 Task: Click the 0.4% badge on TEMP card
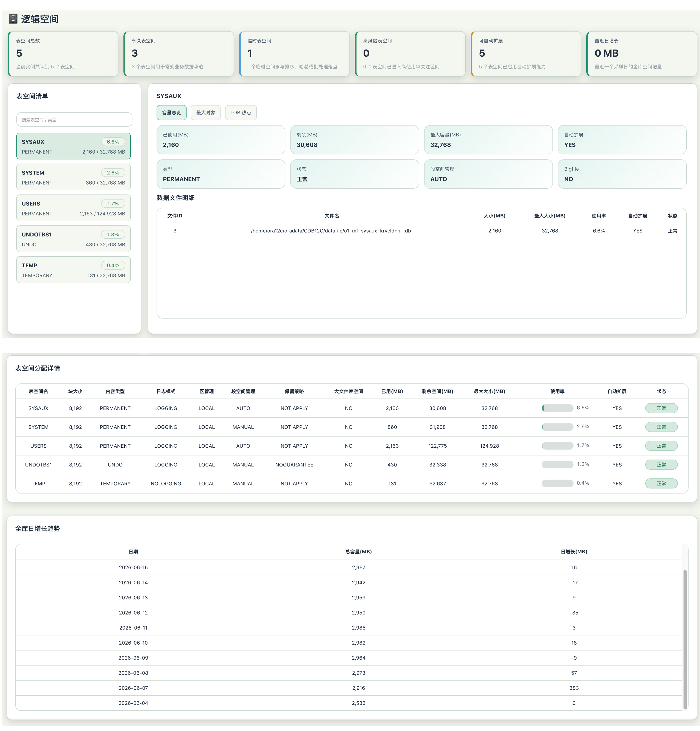[x=113, y=265]
